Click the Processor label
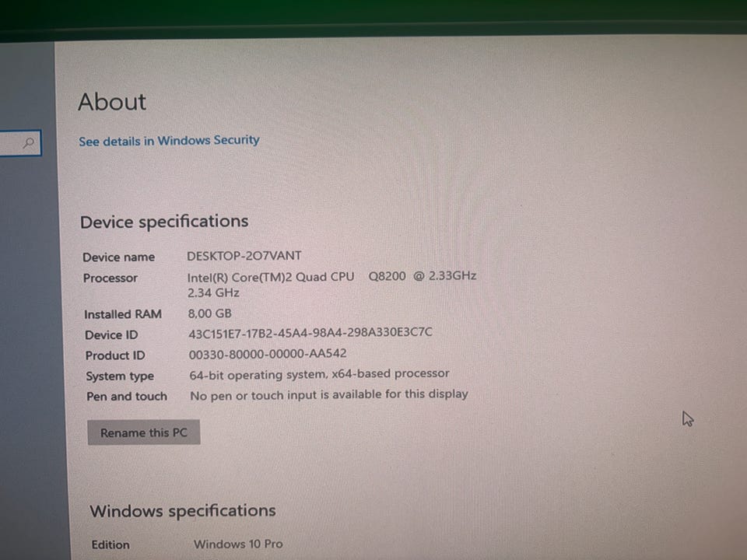Viewport: 747px width, 560px height. [110, 278]
